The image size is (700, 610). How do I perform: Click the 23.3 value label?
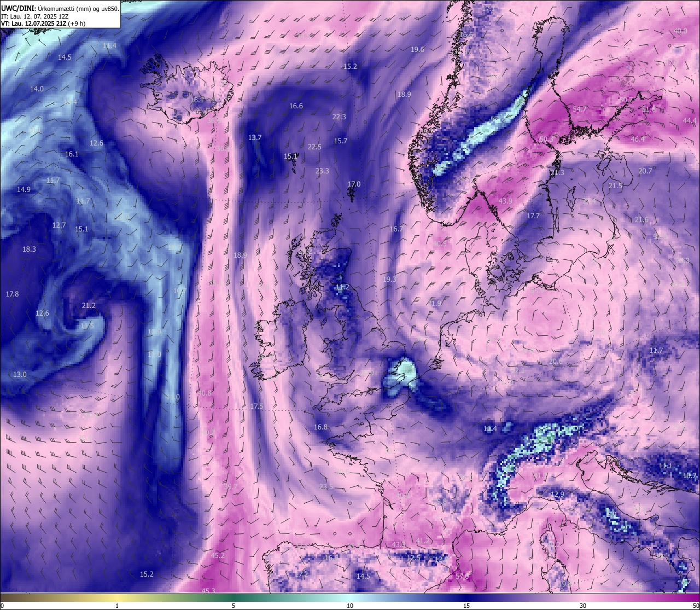coord(322,171)
